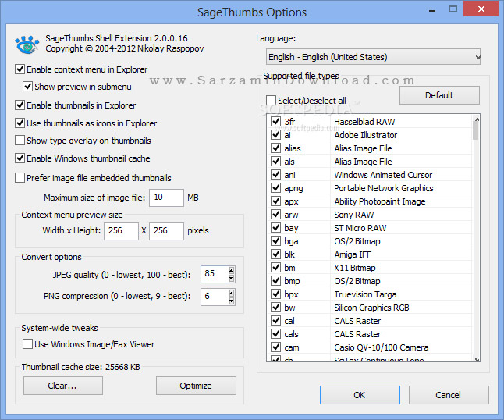The image size is (504, 420).
Task: Select the Portable Network Graphics text
Action: tap(384, 188)
